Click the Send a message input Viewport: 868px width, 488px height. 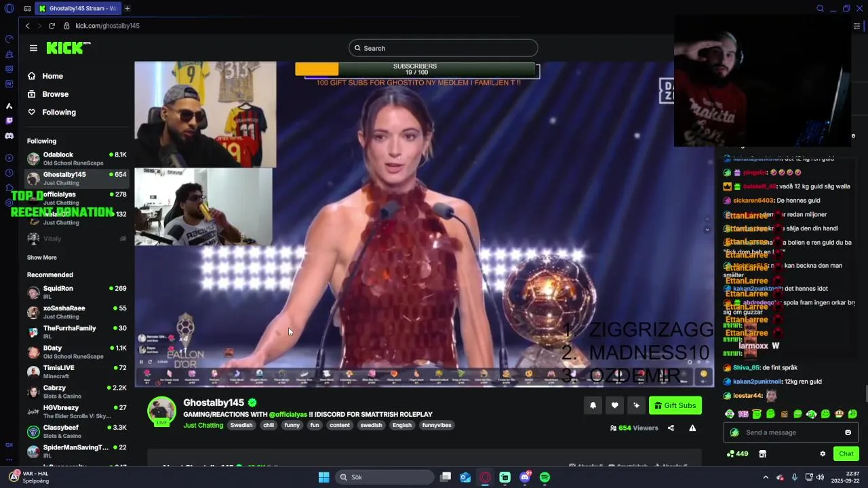[x=791, y=432]
